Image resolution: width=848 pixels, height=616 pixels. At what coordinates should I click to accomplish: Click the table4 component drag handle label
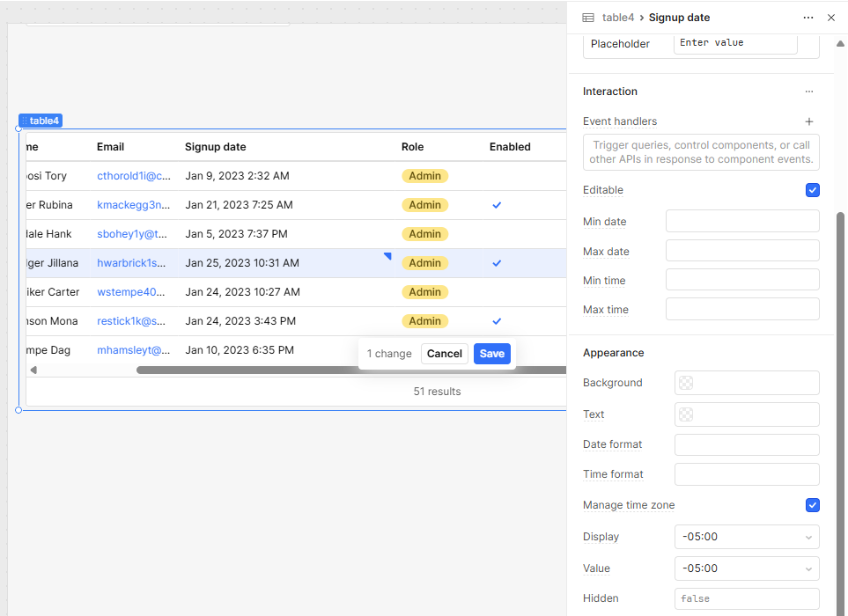[41, 121]
